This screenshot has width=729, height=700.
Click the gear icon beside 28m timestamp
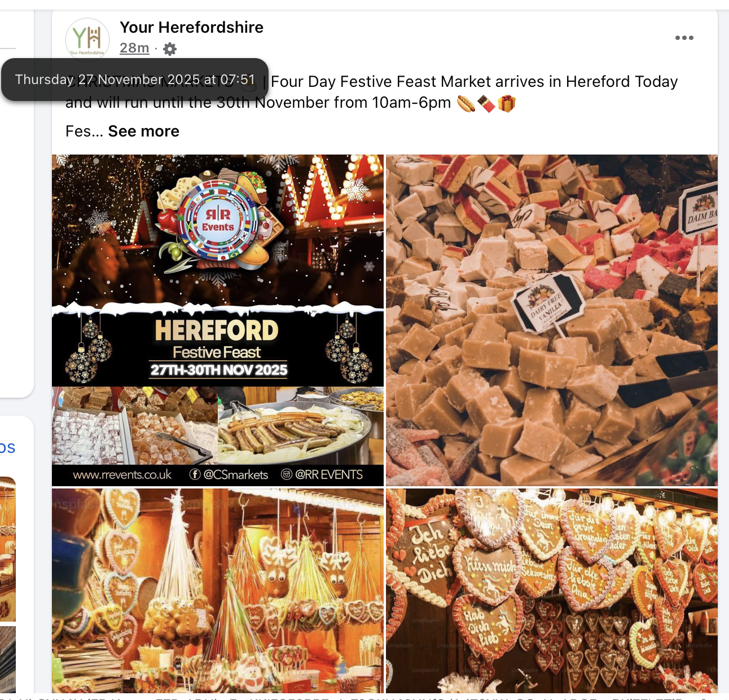pos(169,49)
